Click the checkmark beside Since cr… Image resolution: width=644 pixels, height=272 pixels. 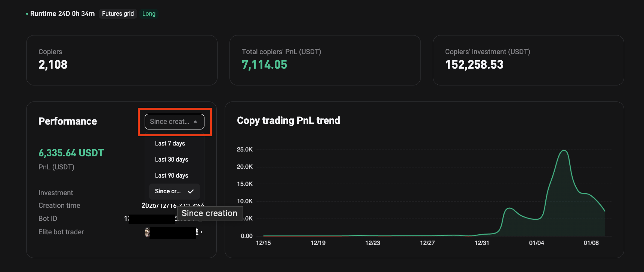tap(191, 191)
